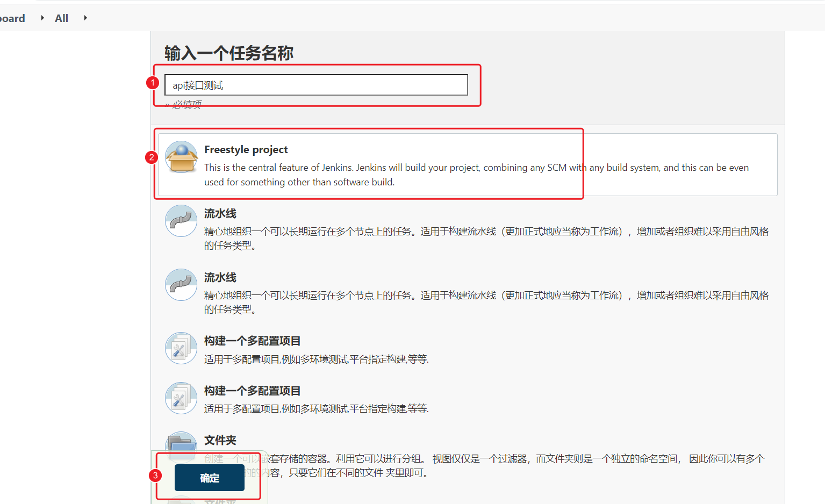This screenshot has height=504, width=825.
Task: Select the first 流水线 pipeline icon
Action: (x=181, y=221)
